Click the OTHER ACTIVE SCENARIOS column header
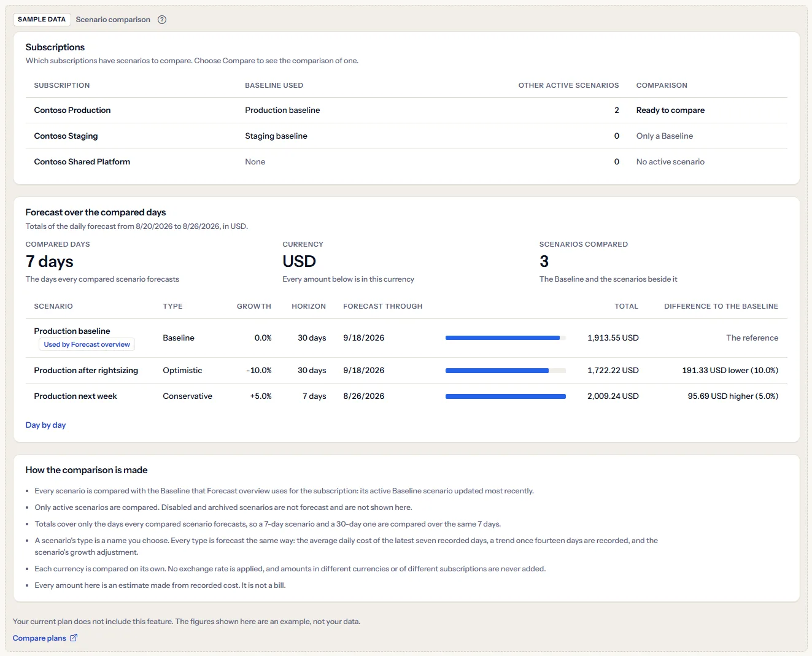The height and width of the screenshot is (656, 812). (x=568, y=85)
